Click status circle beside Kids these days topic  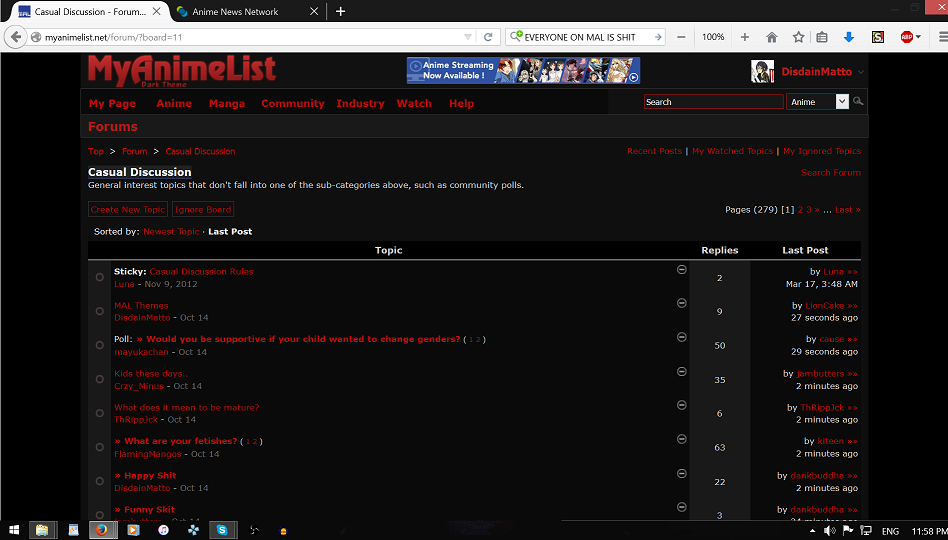[x=100, y=379]
